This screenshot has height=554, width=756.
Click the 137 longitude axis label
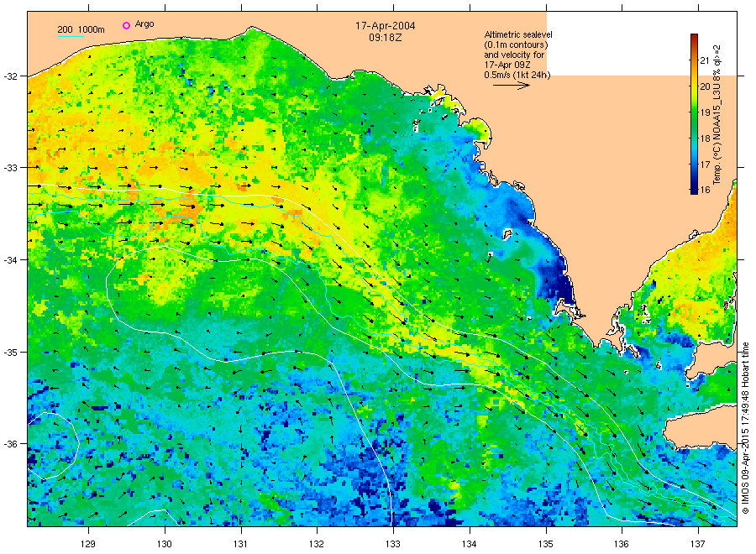698,545
